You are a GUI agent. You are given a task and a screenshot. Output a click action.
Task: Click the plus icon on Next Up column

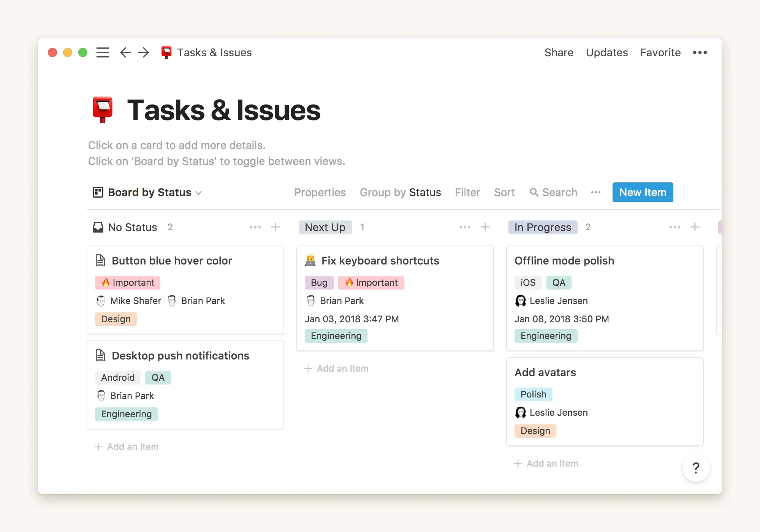[x=486, y=227]
